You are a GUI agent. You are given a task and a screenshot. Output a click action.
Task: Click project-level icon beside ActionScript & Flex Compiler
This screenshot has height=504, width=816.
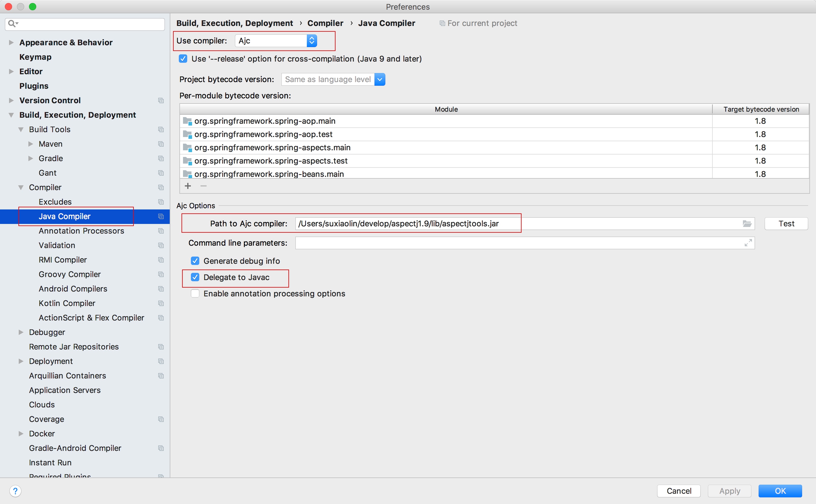(x=161, y=318)
